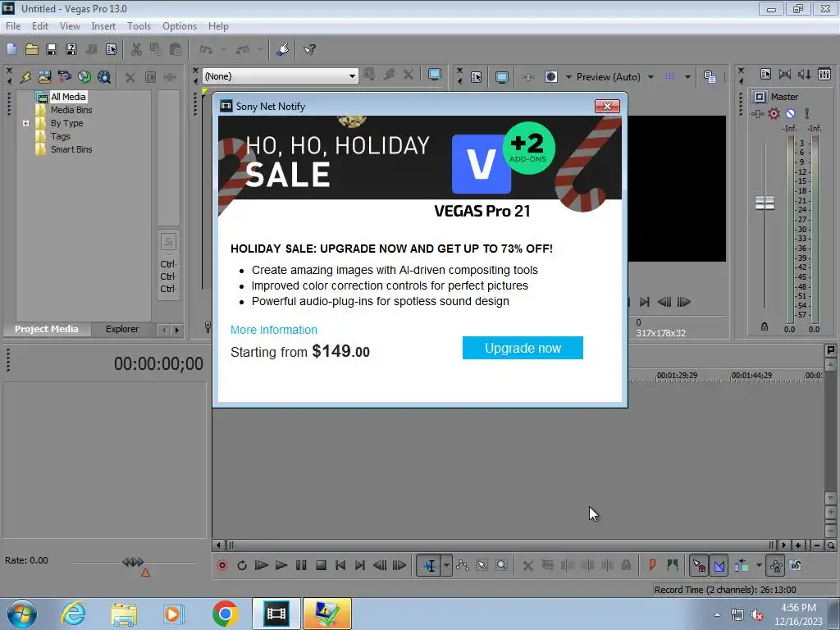Screen dimensions: 840x630
Task: Close the Sony Net Notify dialog
Action: (608, 106)
